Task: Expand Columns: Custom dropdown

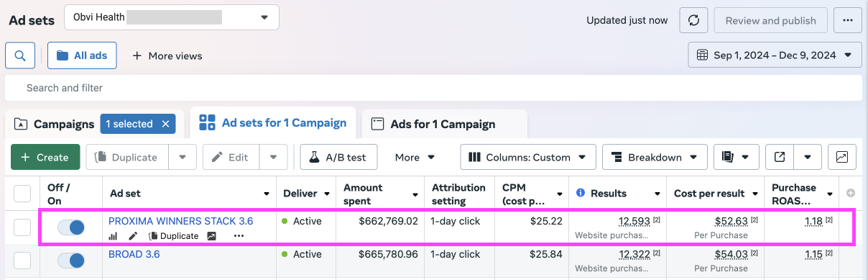Action: (x=528, y=157)
